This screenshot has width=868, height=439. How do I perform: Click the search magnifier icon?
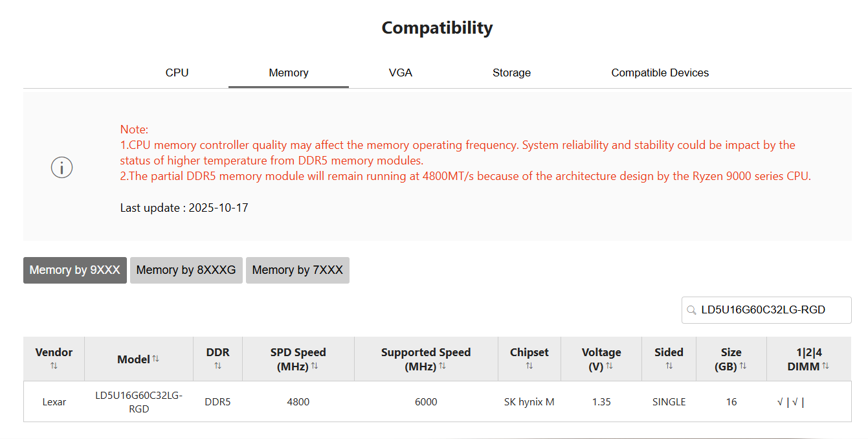(691, 310)
